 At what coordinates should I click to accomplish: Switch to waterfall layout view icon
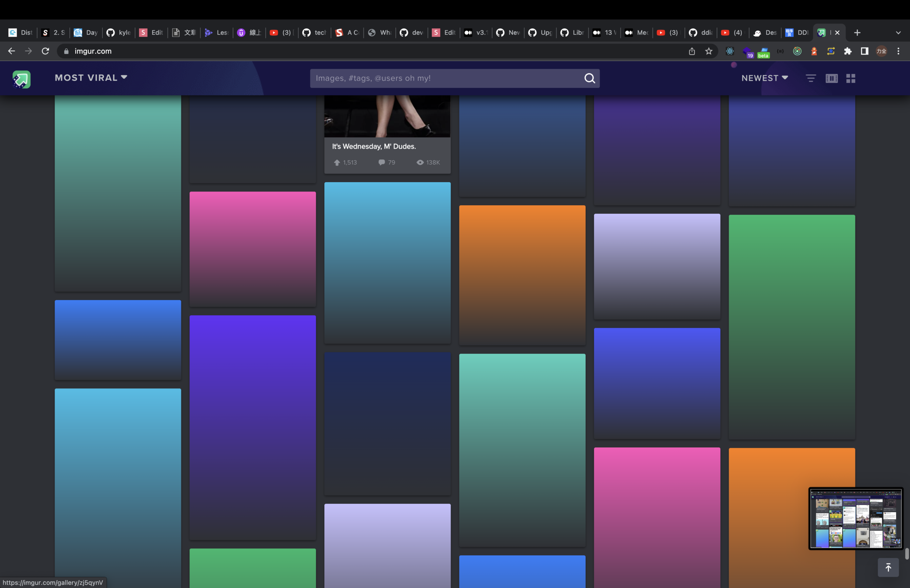832,78
